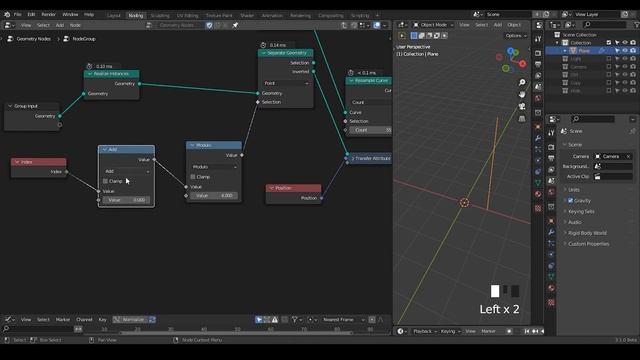Click the blue Z axis on the navigation gizmo
Screen dimensions: 640x360
pos(510,51)
